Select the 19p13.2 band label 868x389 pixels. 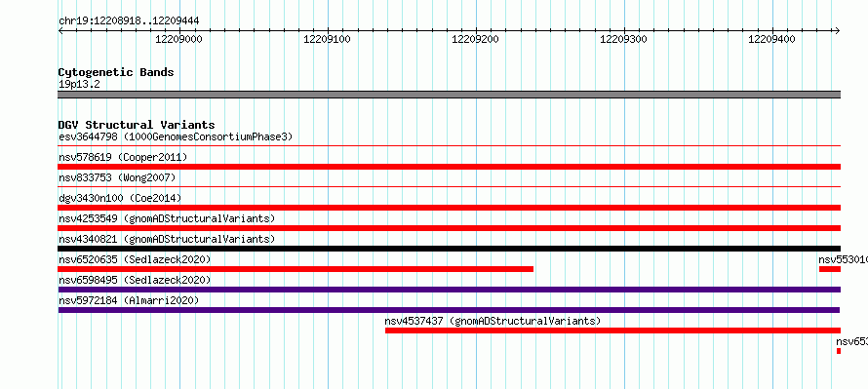pos(79,85)
